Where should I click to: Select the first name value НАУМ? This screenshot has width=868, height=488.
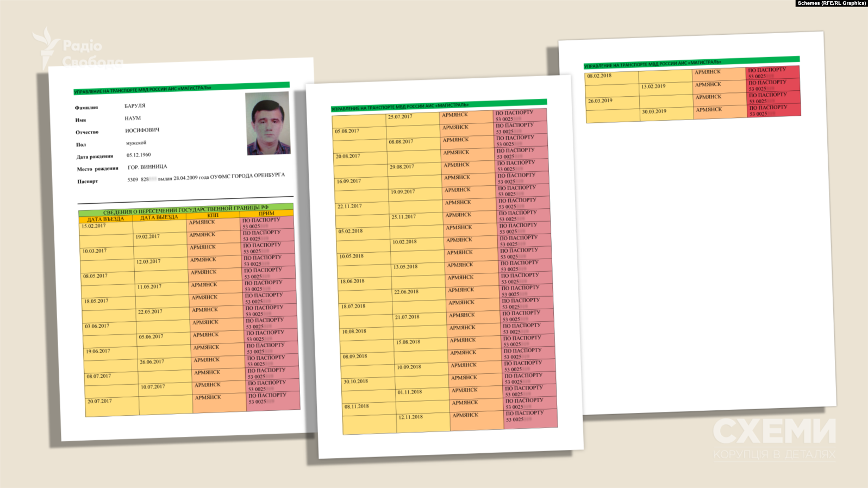[133, 118]
